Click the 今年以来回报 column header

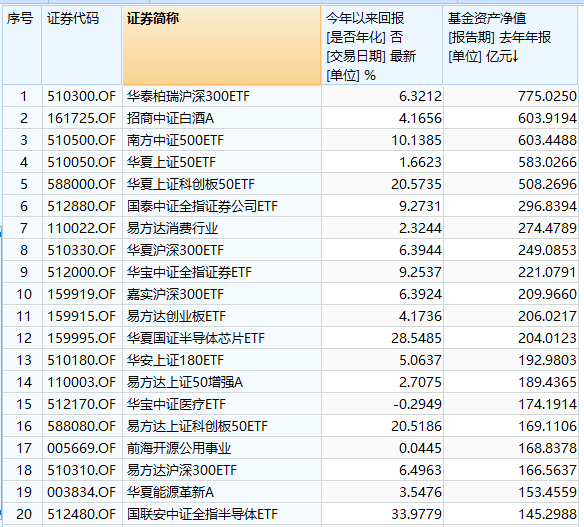pyautogui.click(x=382, y=45)
